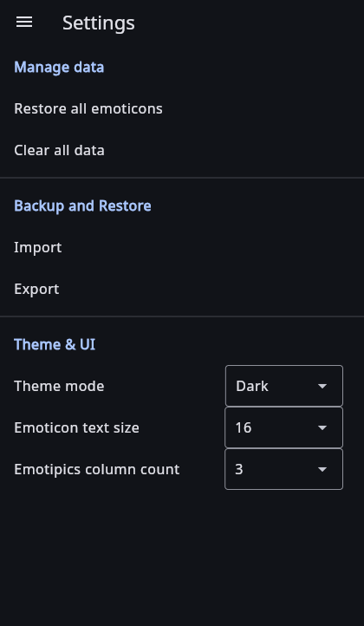Click the Emotipics column count label
The width and height of the screenshot is (364, 626).
97,469
